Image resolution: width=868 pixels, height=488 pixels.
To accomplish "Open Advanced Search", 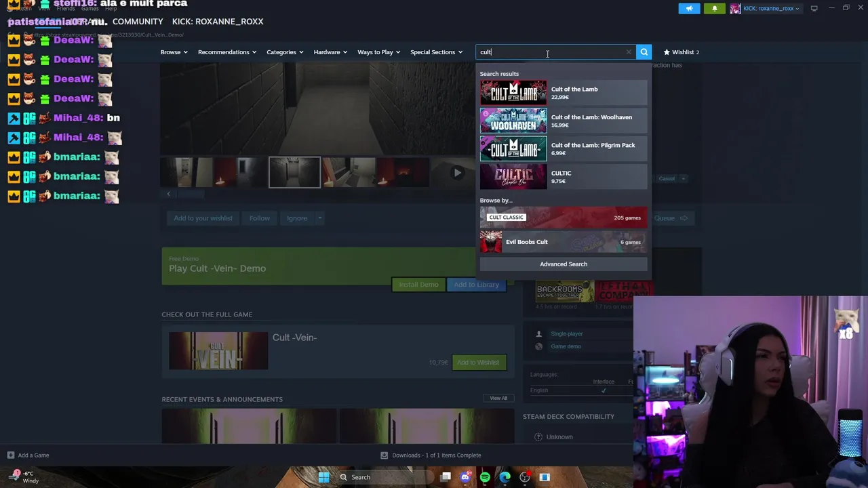I will [x=564, y=264].
